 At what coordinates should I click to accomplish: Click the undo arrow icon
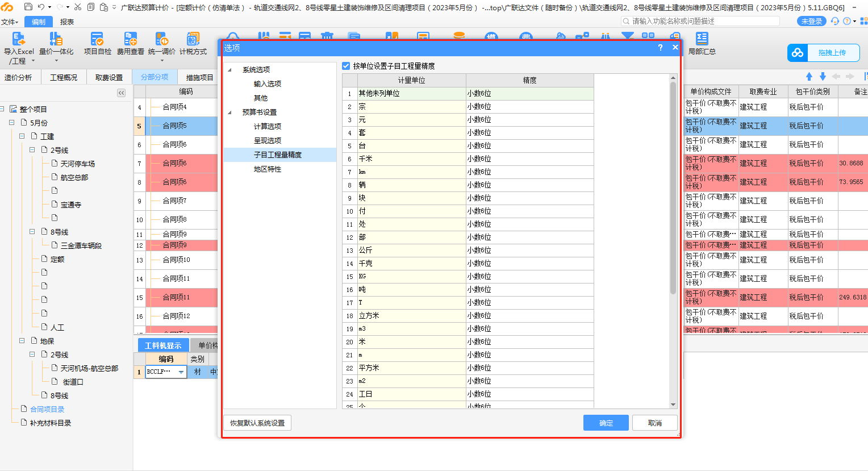coord(41,7)
